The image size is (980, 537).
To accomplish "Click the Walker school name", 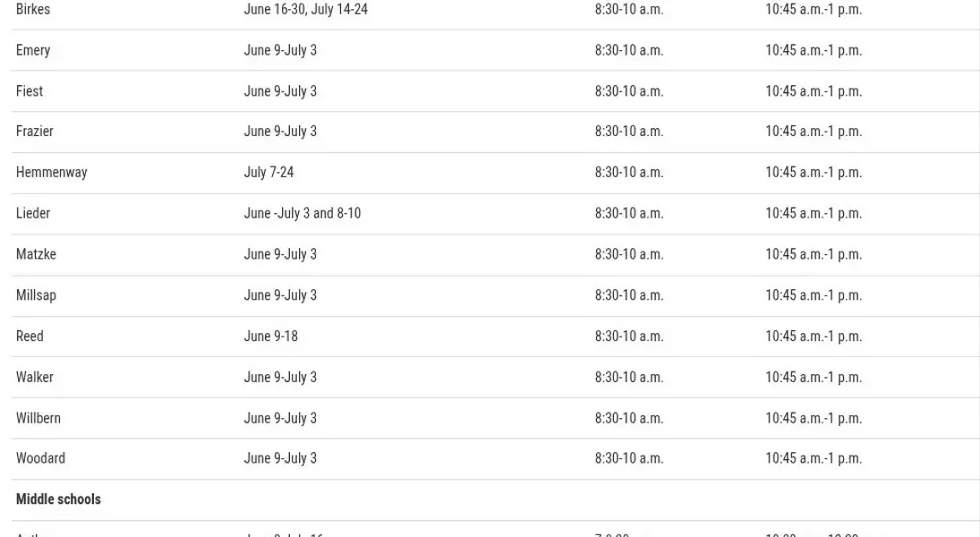I will point(35,377).
